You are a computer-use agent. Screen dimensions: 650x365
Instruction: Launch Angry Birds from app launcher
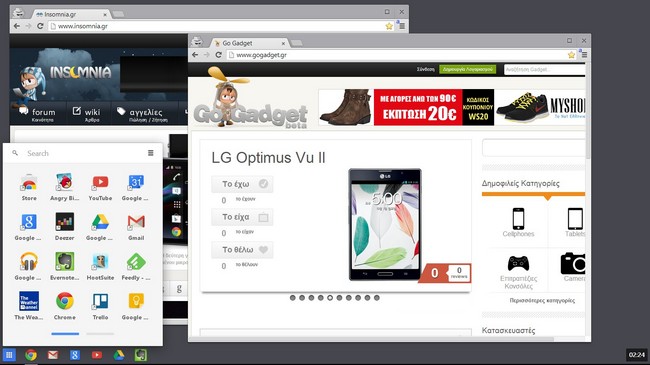click(65, 187)
